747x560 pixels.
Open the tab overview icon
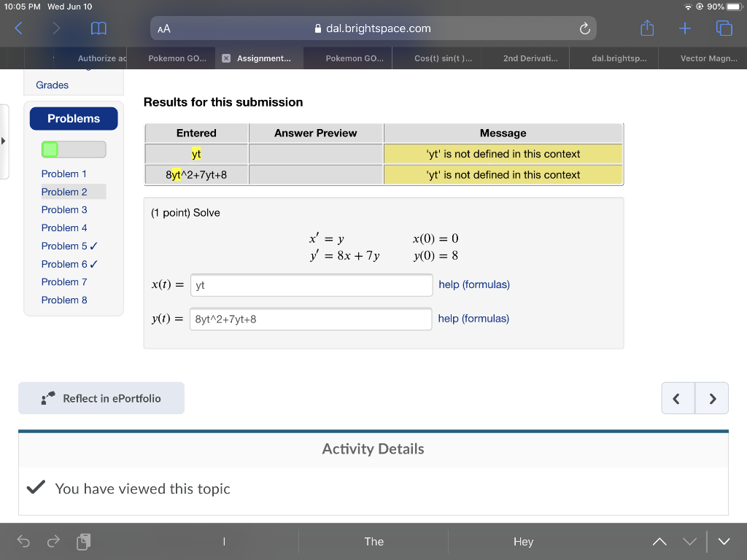coord(723,28)
